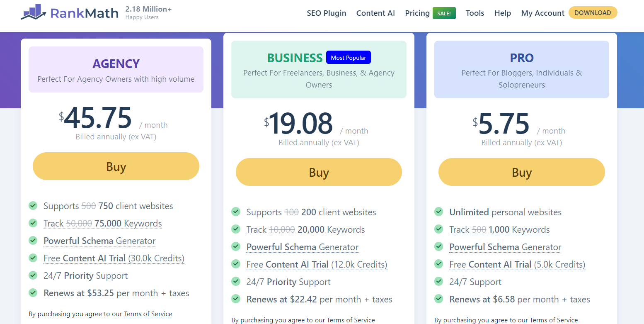This screenshot has height=324, width=644.
Task: Click 'Supports 200 client websites' text
Action: (311, 212)
